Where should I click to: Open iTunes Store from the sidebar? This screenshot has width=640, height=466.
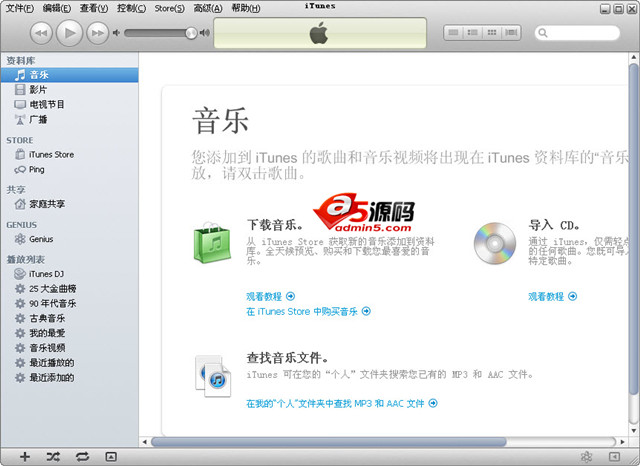pyautogui.click(x=69, y=155)
